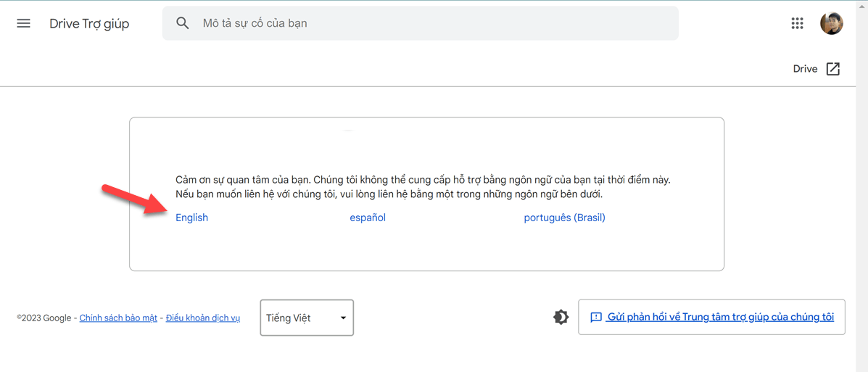Viewport: 868px width, 372px height.
Task: Click the English language link
Action: click(x=191, y=218)
